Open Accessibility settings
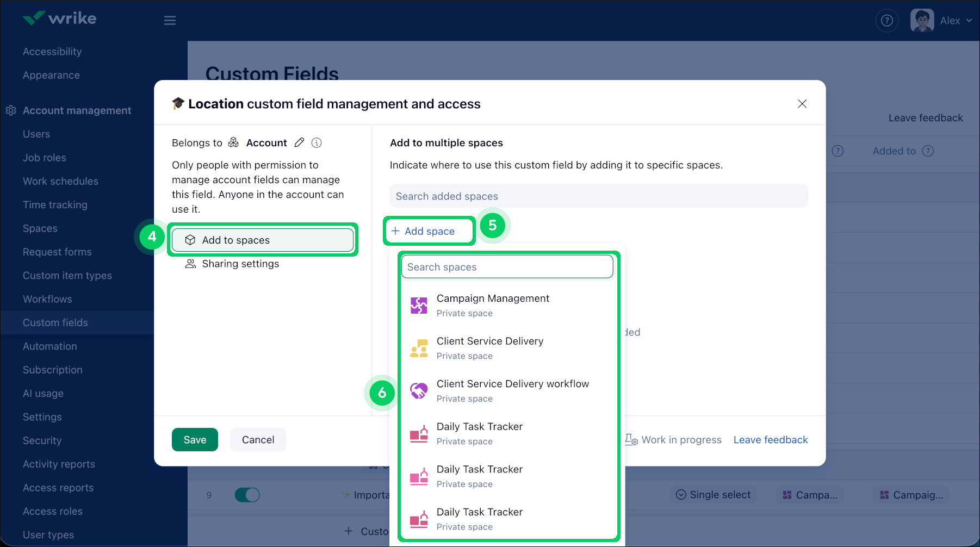The width and height of the screenshot is (980, 547). click(52, 52)
